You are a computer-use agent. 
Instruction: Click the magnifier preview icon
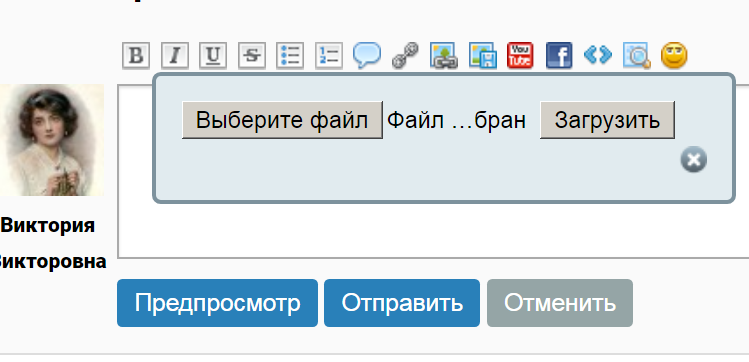pos(636,56)
